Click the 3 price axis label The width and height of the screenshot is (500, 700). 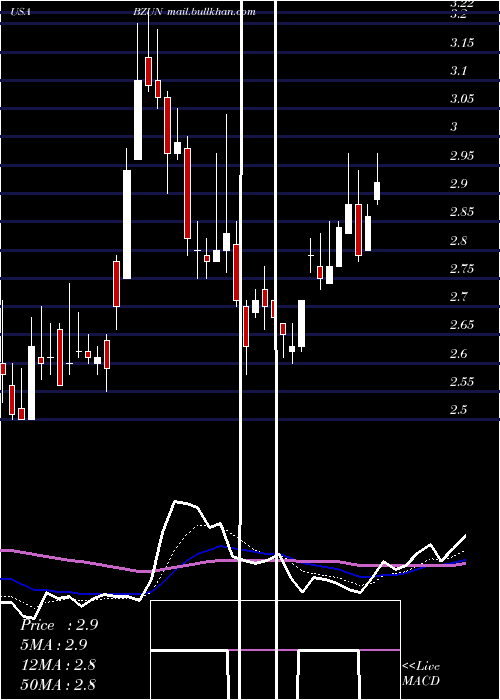[x=454, y=127]
